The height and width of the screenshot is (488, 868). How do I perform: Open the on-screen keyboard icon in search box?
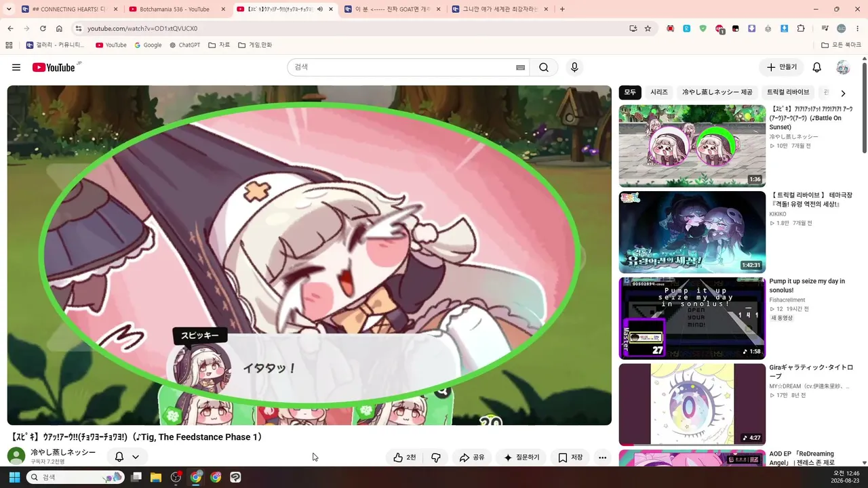(520, 67)
